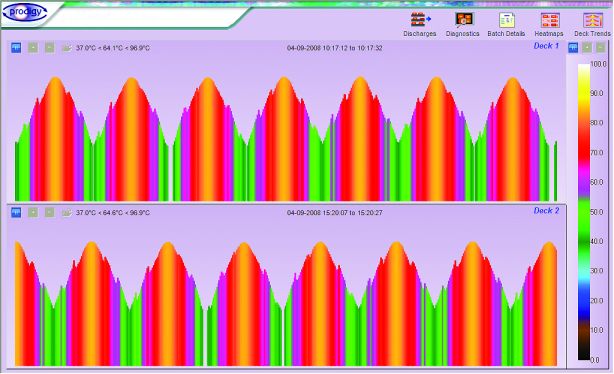
Task: Switch to the Heatmaps view
Action: pyautogui.click(x=549, y=24)
